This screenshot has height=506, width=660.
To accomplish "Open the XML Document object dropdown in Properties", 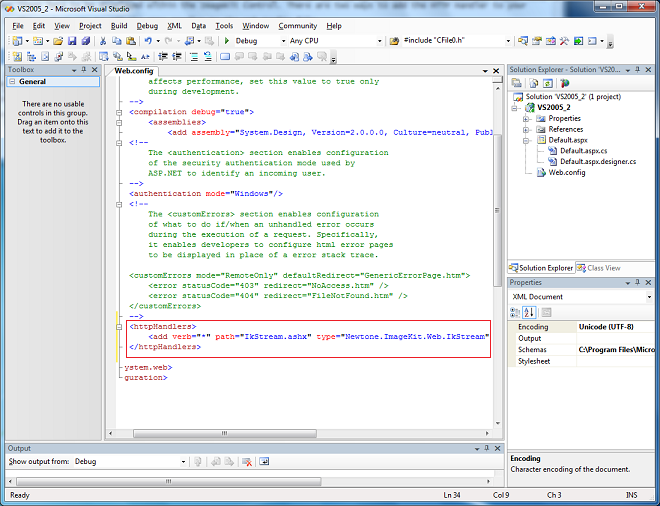I will point(649,297).
